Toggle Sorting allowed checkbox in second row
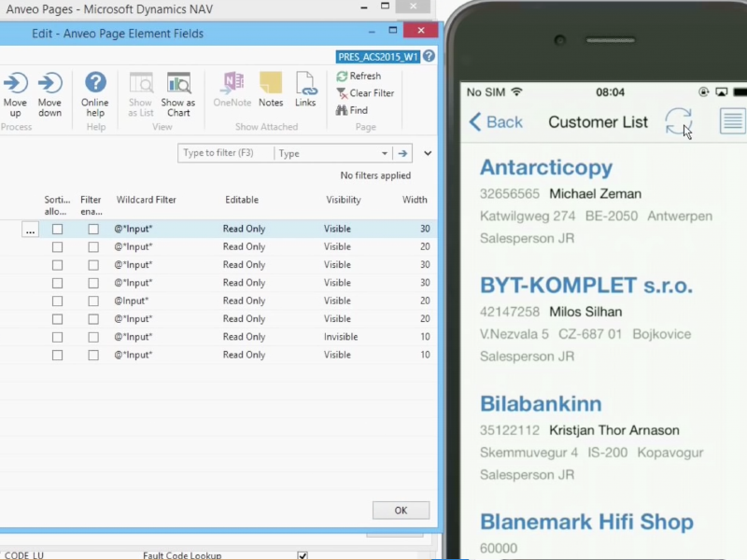 point(57,247)
